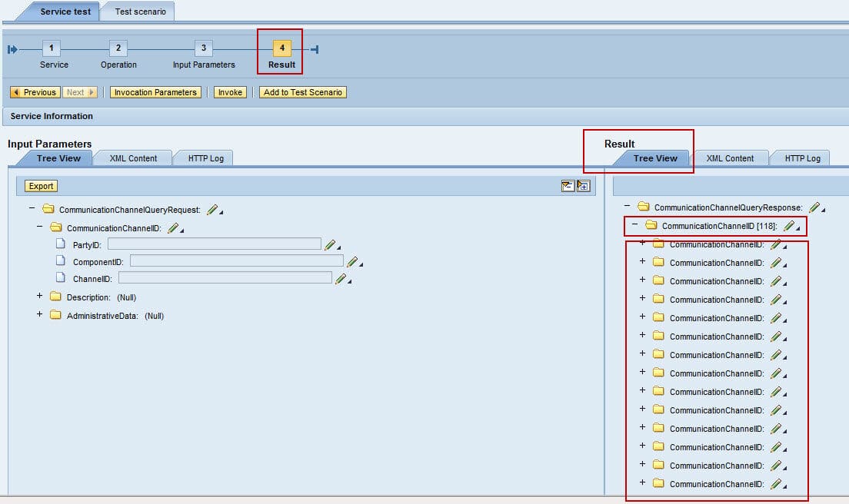Click the pencil icon beside CommunicationChannelID [118]
Viewport: 849px width, 504px height.
tap(789, 226)
